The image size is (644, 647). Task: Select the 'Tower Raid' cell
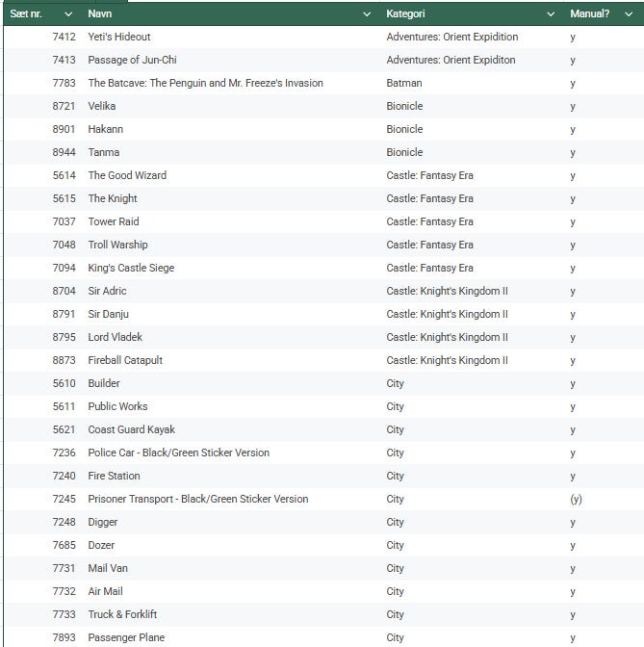coord(232,221)
